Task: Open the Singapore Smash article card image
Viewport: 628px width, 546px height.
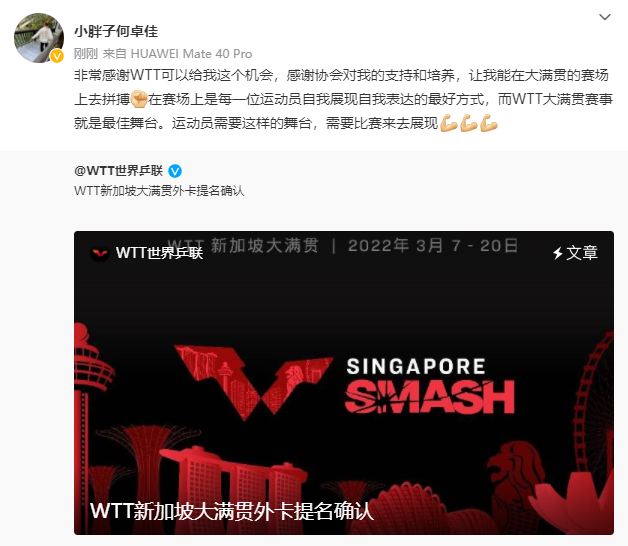Action: (x=344, y=383)
